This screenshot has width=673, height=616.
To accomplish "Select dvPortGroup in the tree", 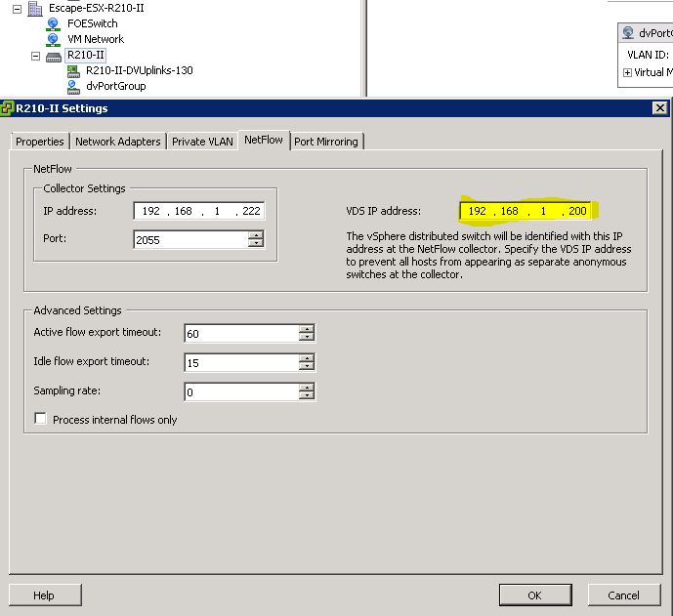I will click(116, 86).
